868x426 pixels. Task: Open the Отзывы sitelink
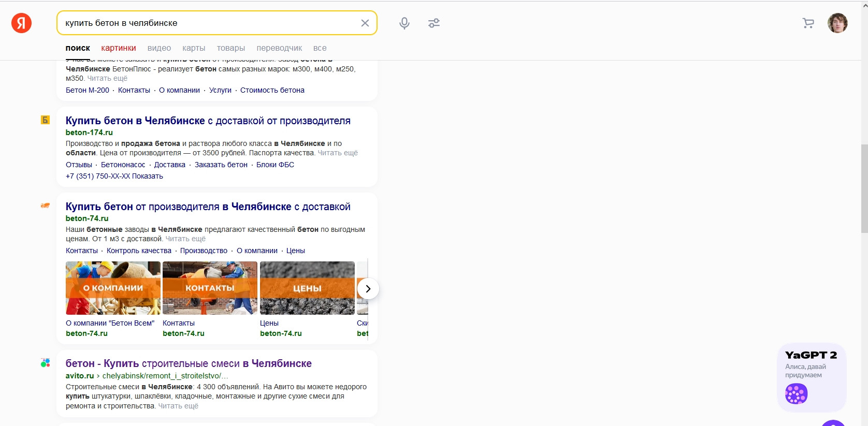[79, 165]
